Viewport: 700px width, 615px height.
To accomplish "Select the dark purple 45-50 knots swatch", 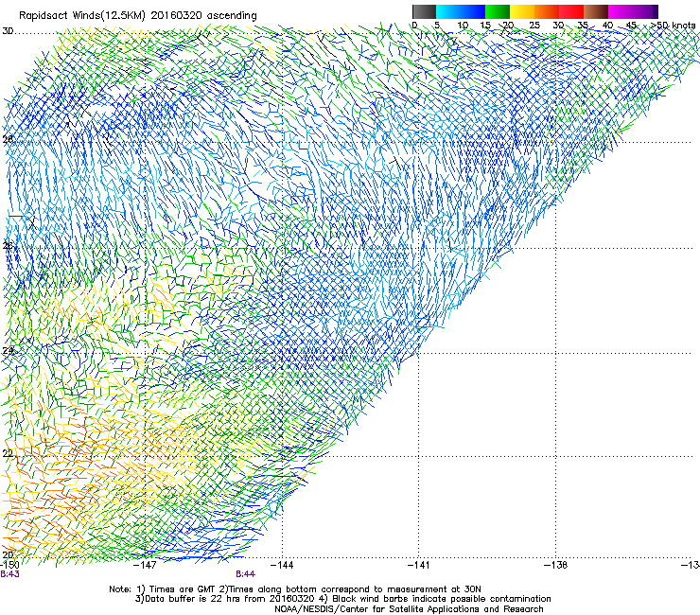I will [645, 11].
